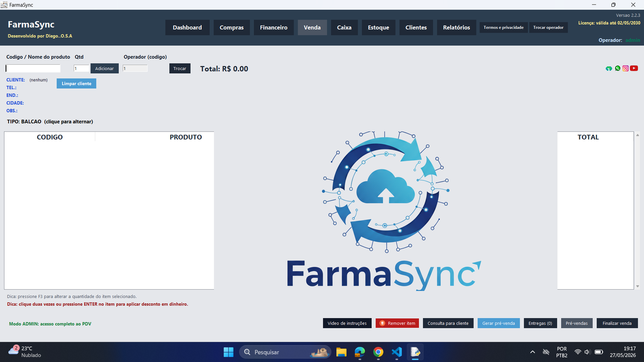Launch Google Chrome from the taskbar

coord(378,352)
